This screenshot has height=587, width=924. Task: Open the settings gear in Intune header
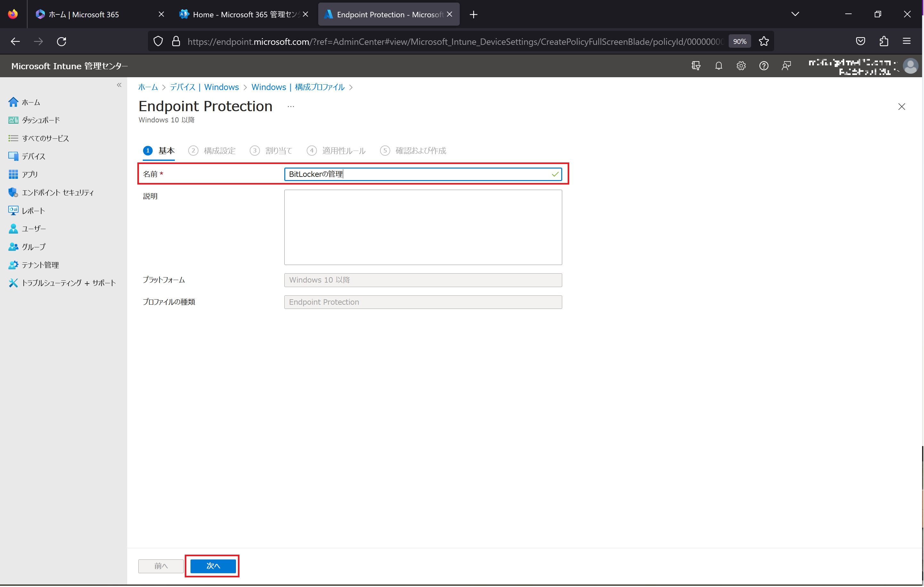coord(742,66)
